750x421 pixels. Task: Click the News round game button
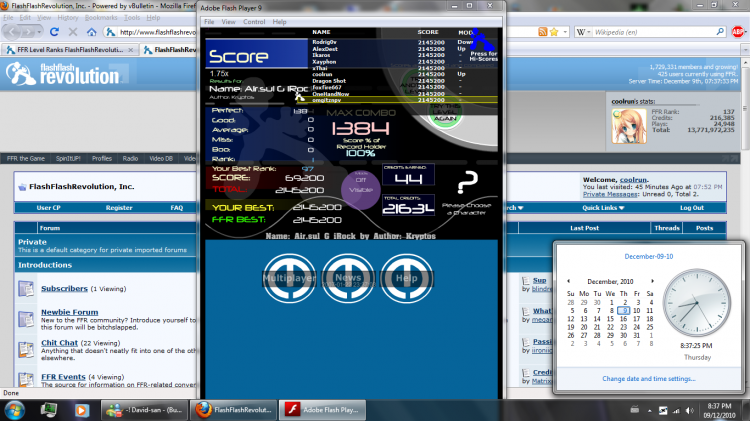[x=348, y=278]
